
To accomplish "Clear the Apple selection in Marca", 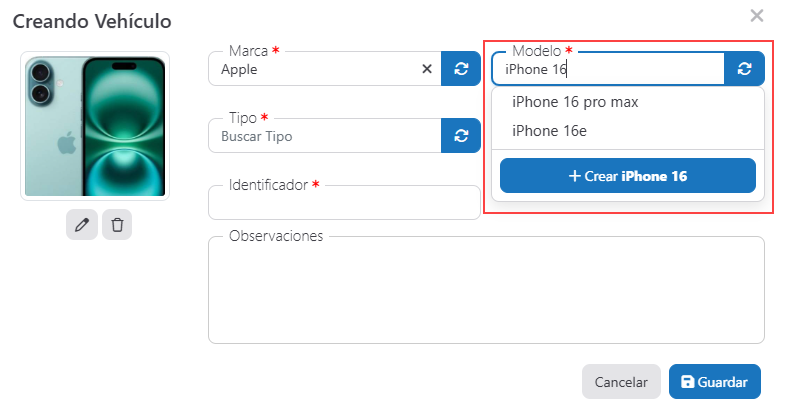I will tap(427, 69).
